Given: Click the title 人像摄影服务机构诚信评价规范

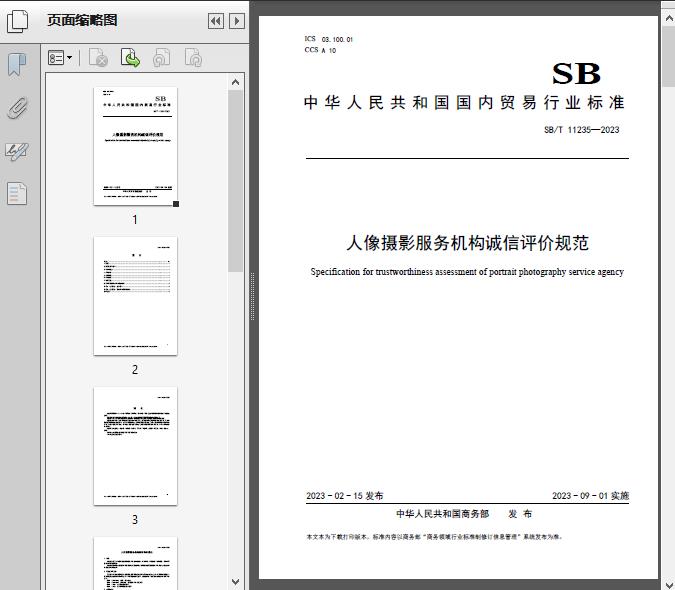Looking at the screenshot, I should 468,243.
